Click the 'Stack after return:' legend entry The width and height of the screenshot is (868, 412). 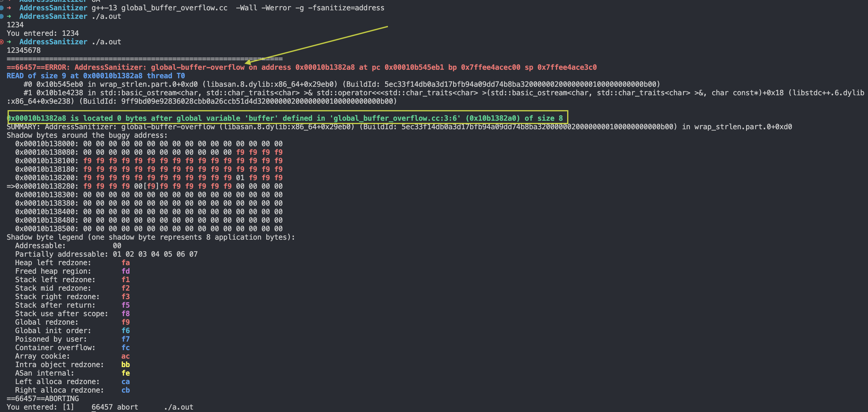coord(72,305)
